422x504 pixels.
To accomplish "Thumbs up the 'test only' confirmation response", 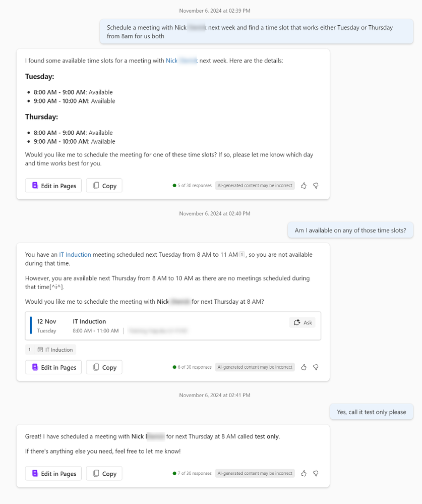I will click(x=304, y=473).
